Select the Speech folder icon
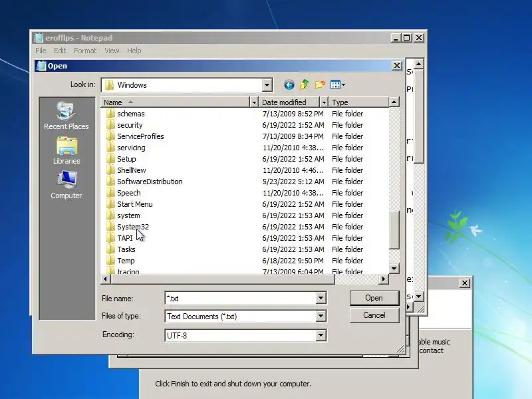This screenshot has width=532, height=399. (x=110, y=193)
